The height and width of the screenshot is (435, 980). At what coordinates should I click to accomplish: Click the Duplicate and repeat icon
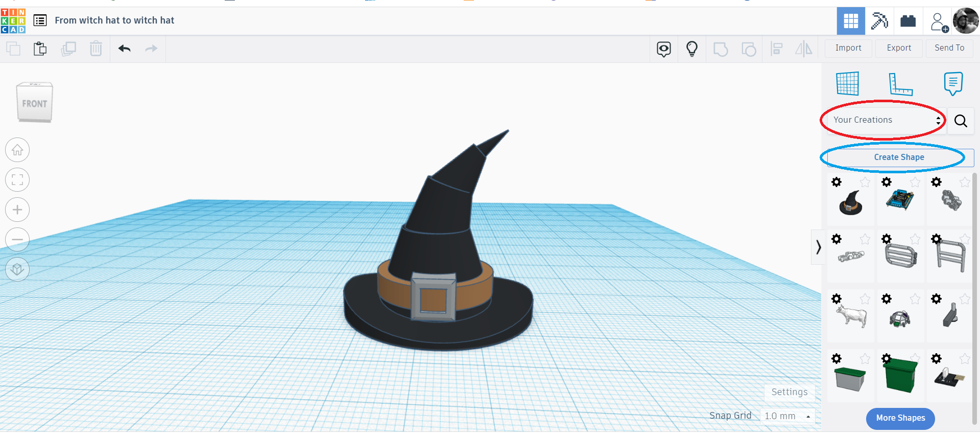(68, 49)
